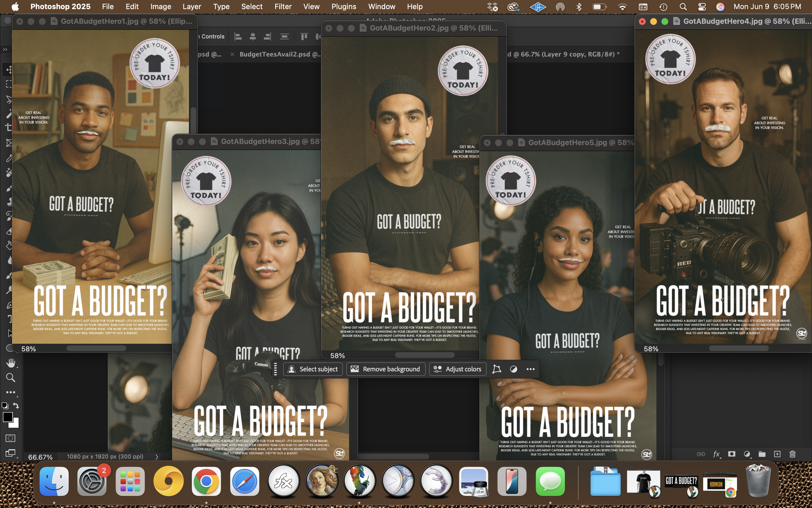Expand the status bar info chevron
Screen dimensions: 812x508
coord(157,457)
